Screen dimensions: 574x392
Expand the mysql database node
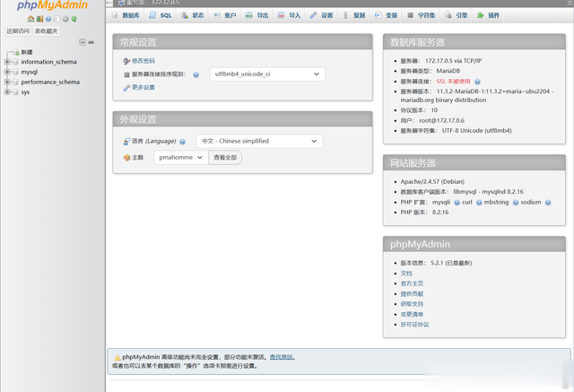click(7, 72)
